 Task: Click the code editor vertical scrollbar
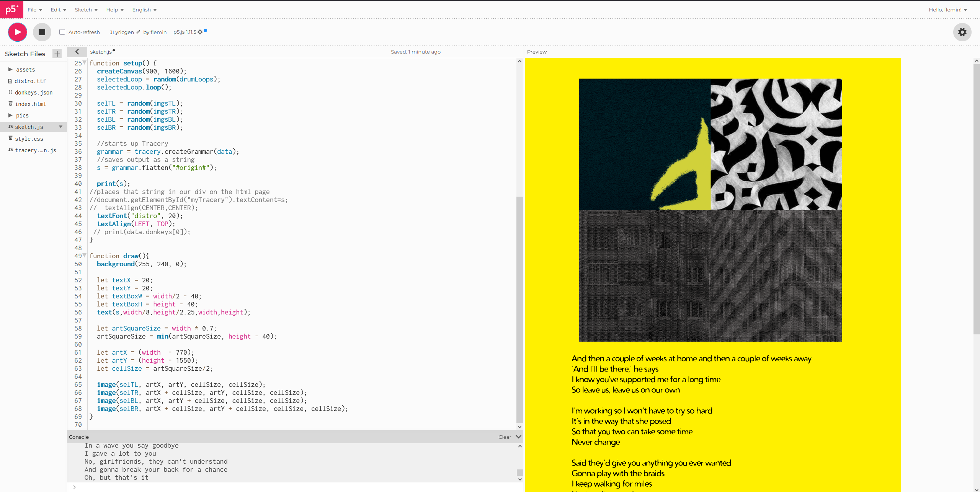coord(519,310)
